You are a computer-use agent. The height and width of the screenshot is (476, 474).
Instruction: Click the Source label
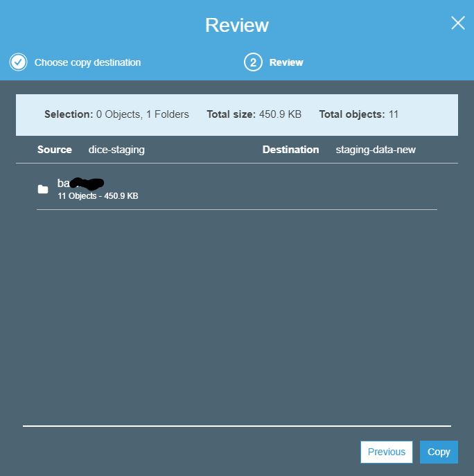[55, 150]
